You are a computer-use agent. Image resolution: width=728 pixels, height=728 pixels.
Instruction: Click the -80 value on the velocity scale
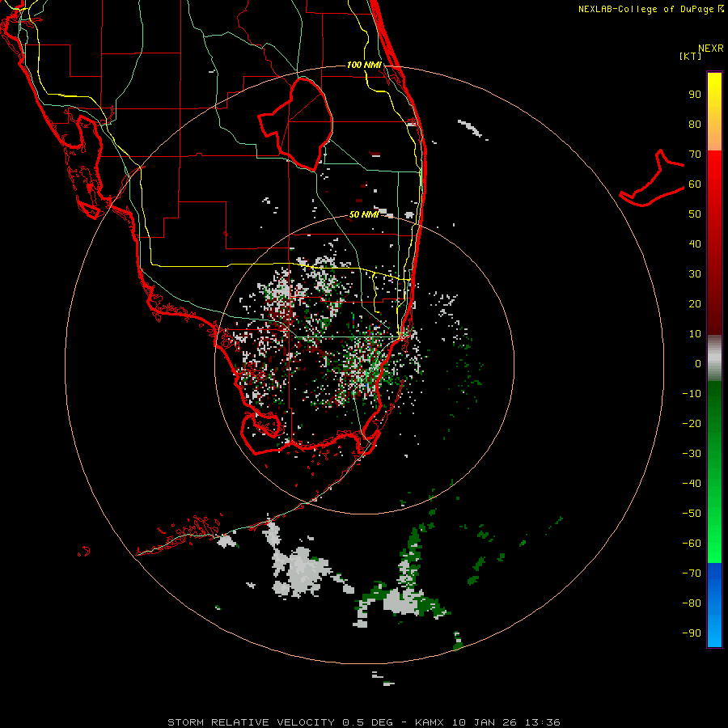pyautogui.click(x=692, y=603)
